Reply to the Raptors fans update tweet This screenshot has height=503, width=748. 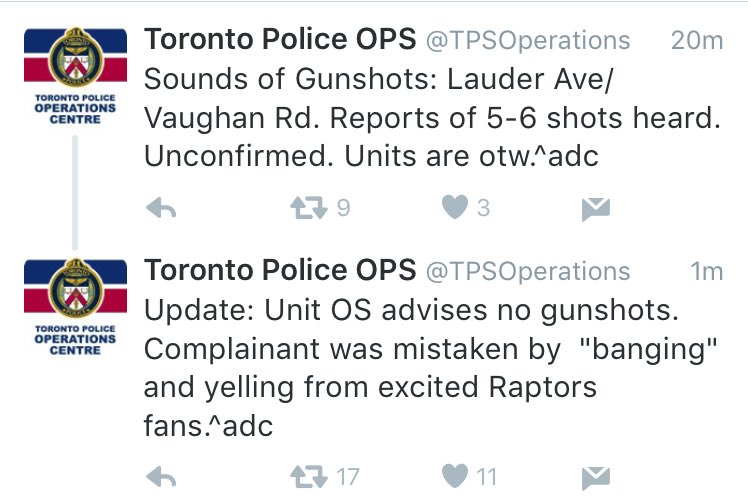coord(161,476)
